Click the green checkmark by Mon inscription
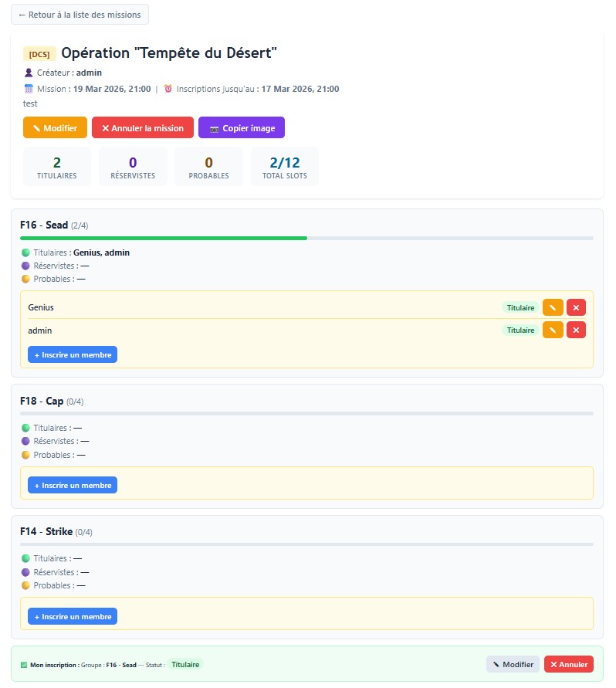This screenshot has width=616, height=688. [x=24, y=665]
